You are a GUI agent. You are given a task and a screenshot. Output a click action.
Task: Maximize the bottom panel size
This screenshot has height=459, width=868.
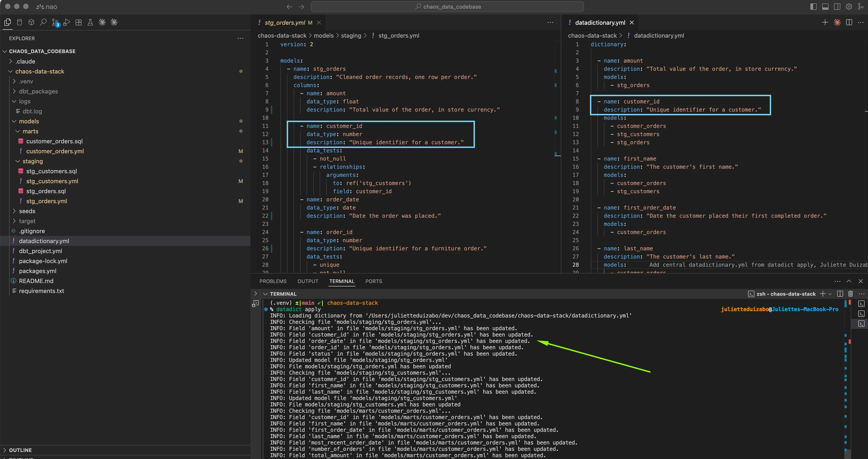click(849, 281)
